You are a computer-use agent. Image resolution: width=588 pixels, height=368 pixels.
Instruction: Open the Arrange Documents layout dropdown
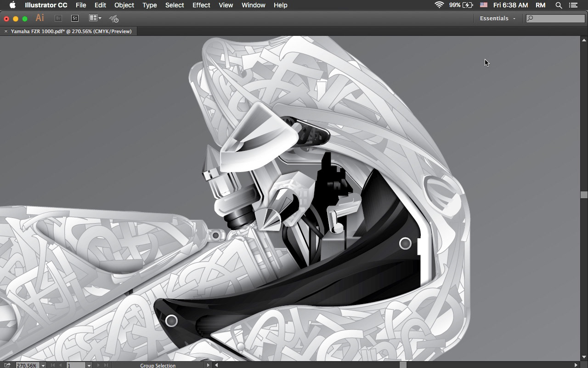[95, 18]
